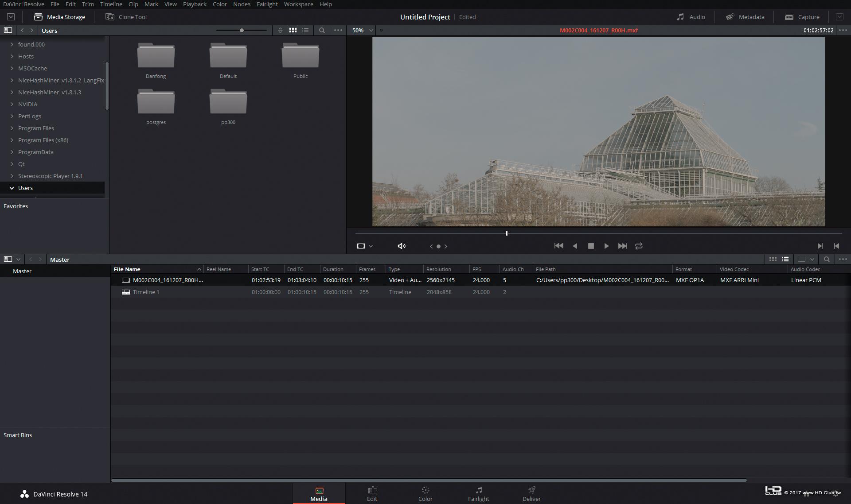
Task: Jump to last frame icon
Action: tap(622, 246)
